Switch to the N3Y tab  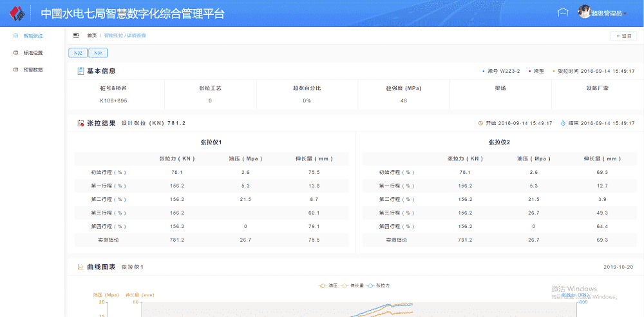tap(97, 53)
